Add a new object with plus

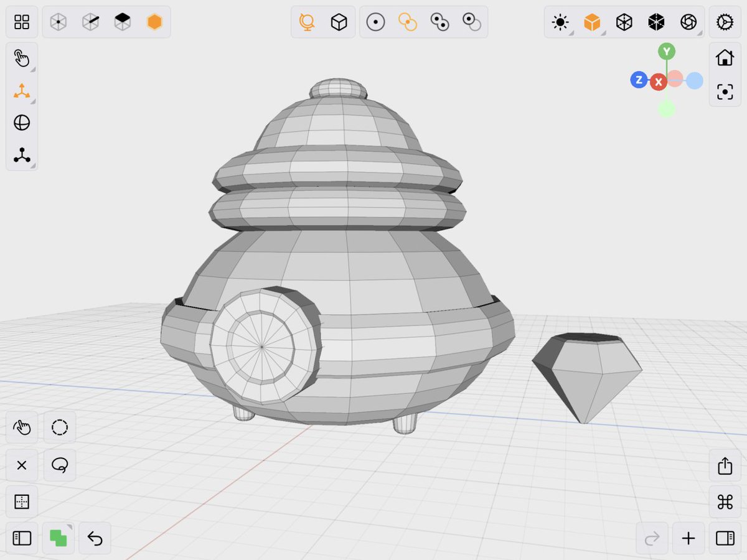click(x=688, y=538)
